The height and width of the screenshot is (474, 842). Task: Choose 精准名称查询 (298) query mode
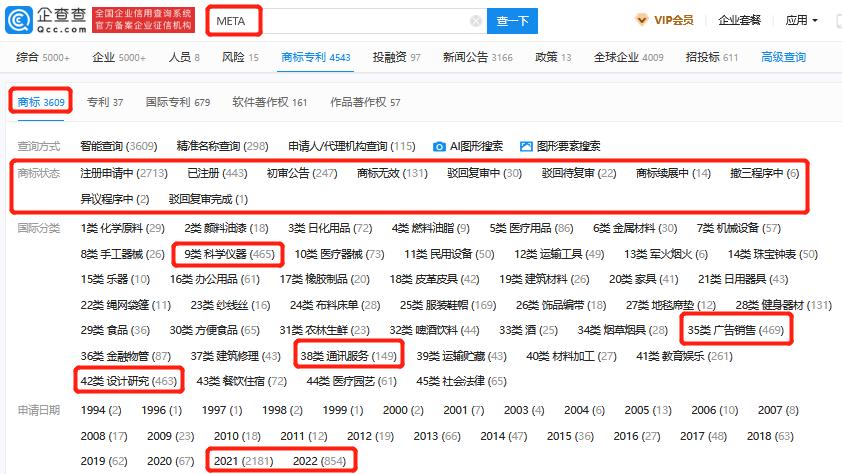(222, 146)
